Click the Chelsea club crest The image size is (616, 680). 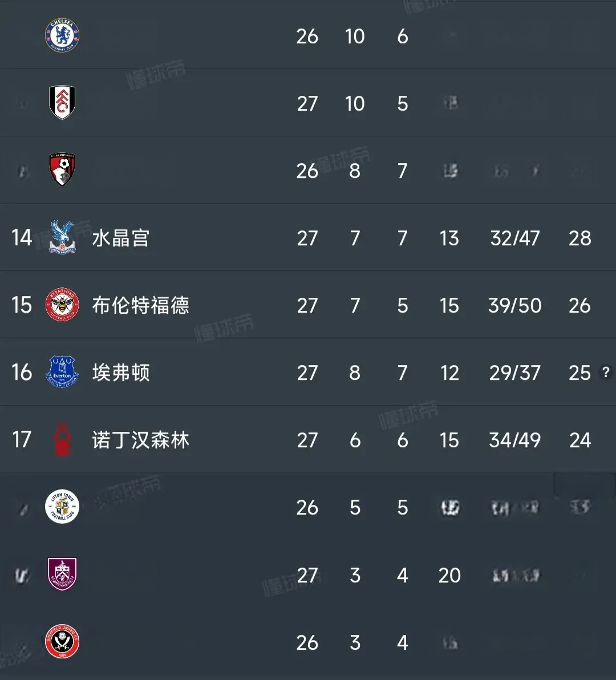62,35
